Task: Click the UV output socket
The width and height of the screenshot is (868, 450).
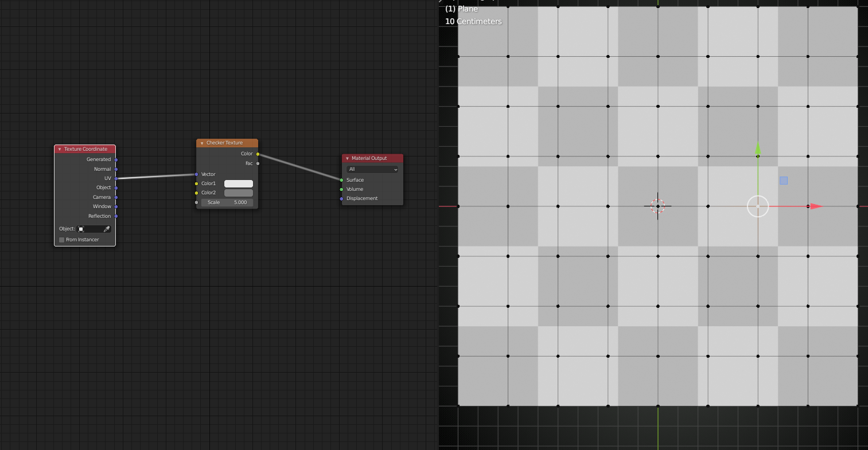Action: point(116,178)
